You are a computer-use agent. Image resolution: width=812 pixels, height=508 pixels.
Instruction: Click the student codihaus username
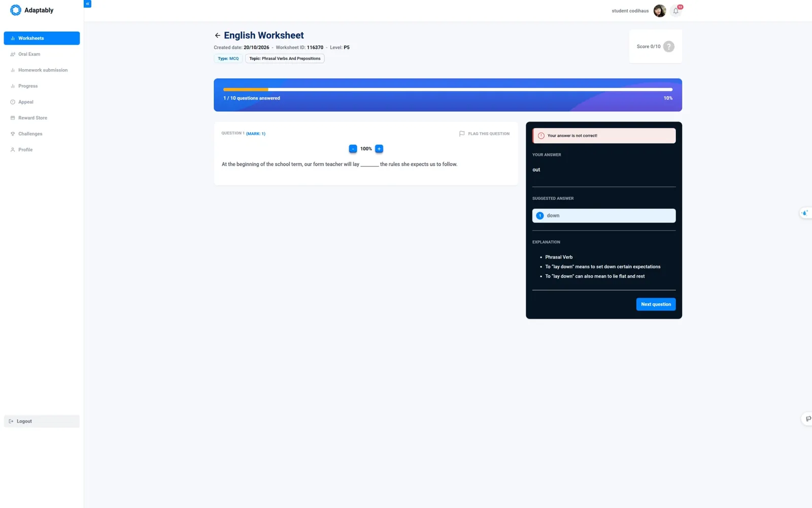[x=630, y=11]
